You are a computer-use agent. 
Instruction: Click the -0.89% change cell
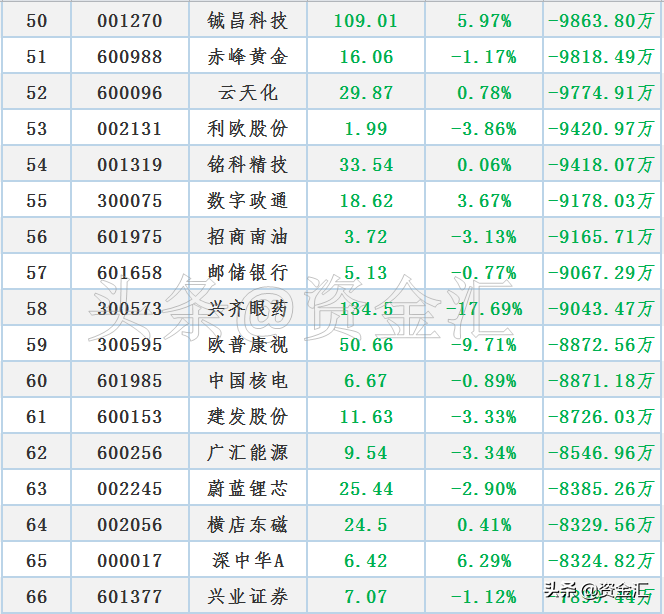[484, 381]
